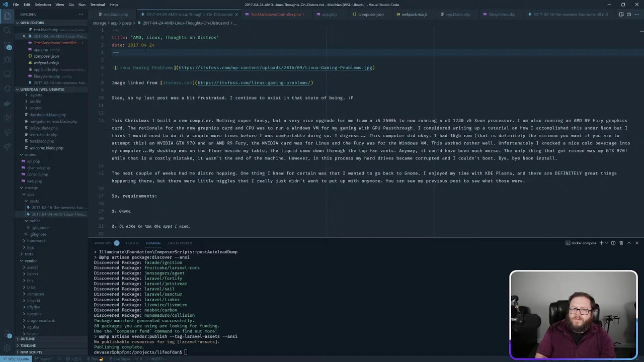The height and width of the screenshot is (362, 644).
Task: Click posts breadcrumb segment
Action: (x=127, y=23)
